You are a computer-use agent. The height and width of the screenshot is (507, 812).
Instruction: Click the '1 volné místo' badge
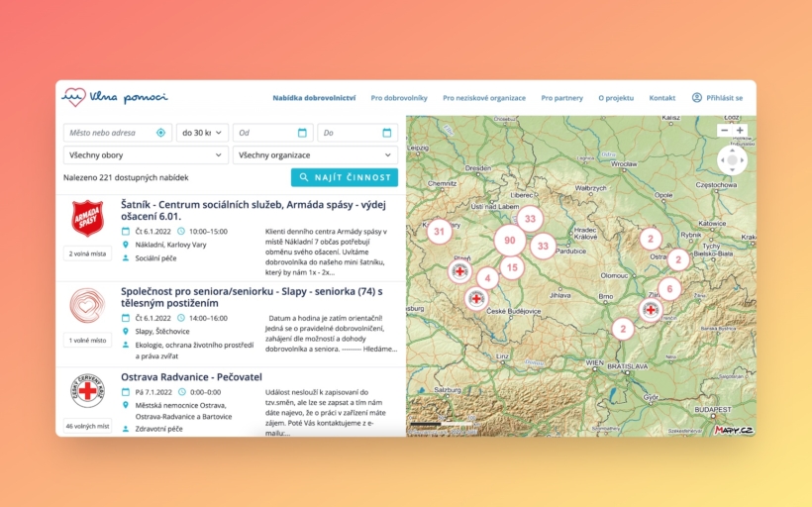87,341
